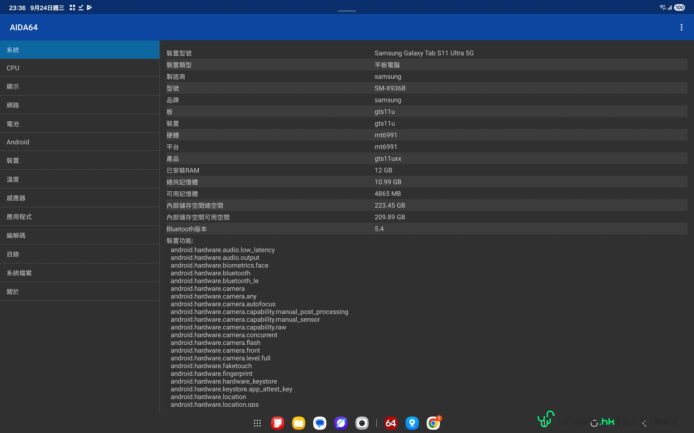Select the 系統 sidebar category
694x433 pixels.
[x=80, y=50]
